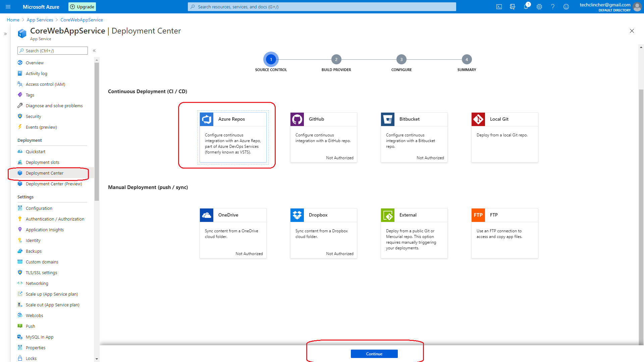644x362 pixels.
Task: Click the Configure step 3 circle
Action: pos(401,59)
